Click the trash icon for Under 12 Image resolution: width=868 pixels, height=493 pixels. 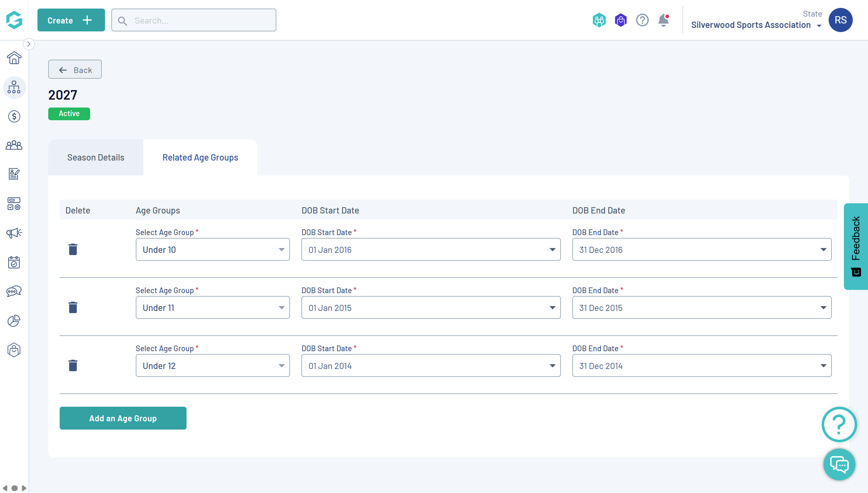pyautogui.click(x=73, y=366)
